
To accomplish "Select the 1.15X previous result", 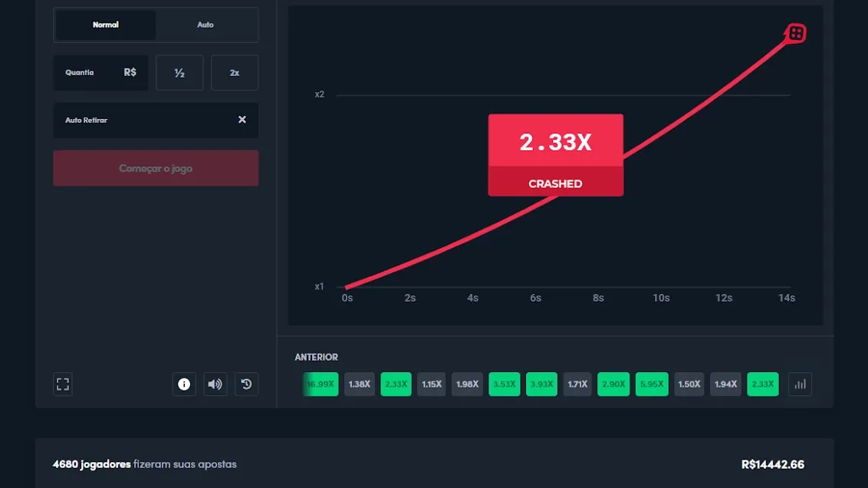I will pos(431,384).
